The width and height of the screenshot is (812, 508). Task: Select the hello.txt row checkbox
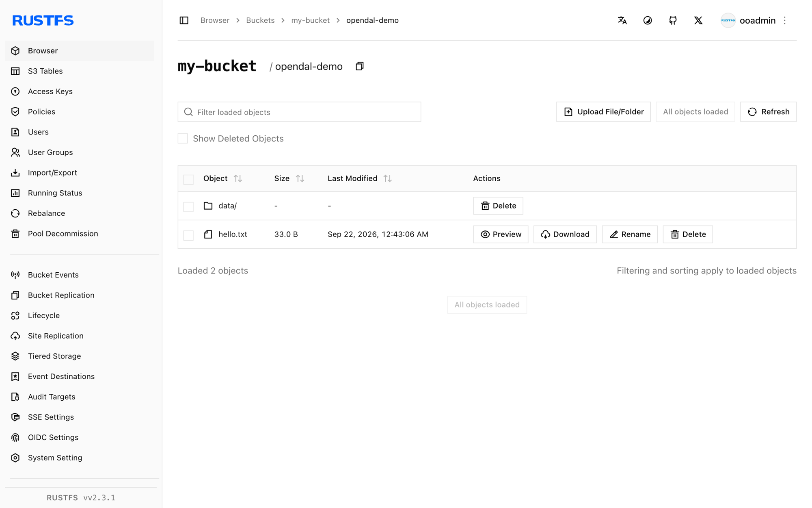[188, 235]
